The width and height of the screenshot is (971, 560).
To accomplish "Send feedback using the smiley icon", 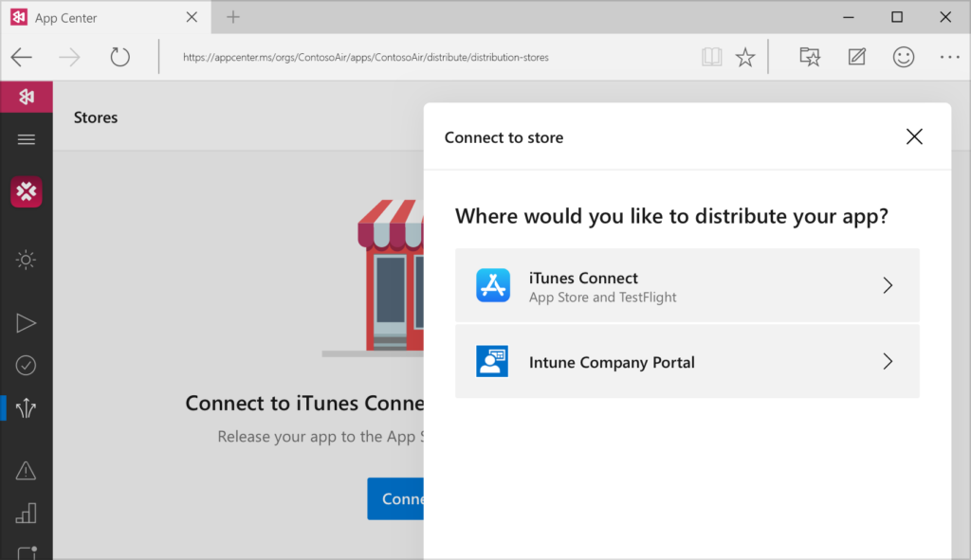I will [x=904, y=56].
